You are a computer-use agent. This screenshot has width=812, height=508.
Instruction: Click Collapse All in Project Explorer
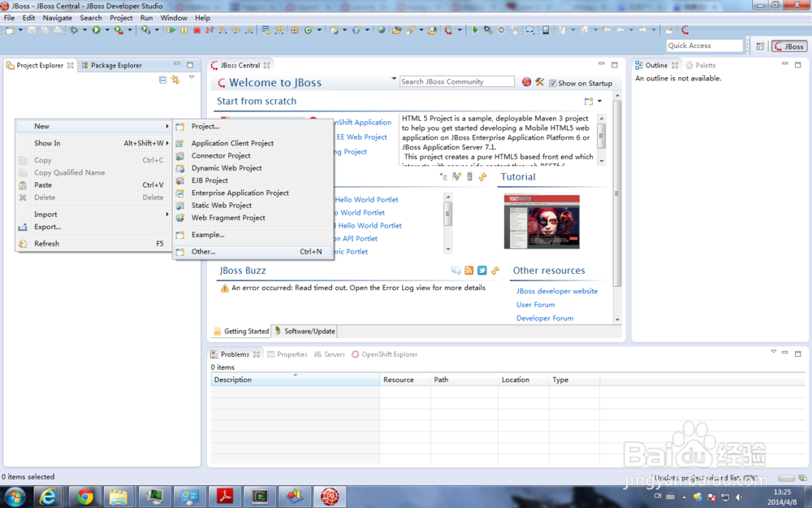tap(162, 80)
